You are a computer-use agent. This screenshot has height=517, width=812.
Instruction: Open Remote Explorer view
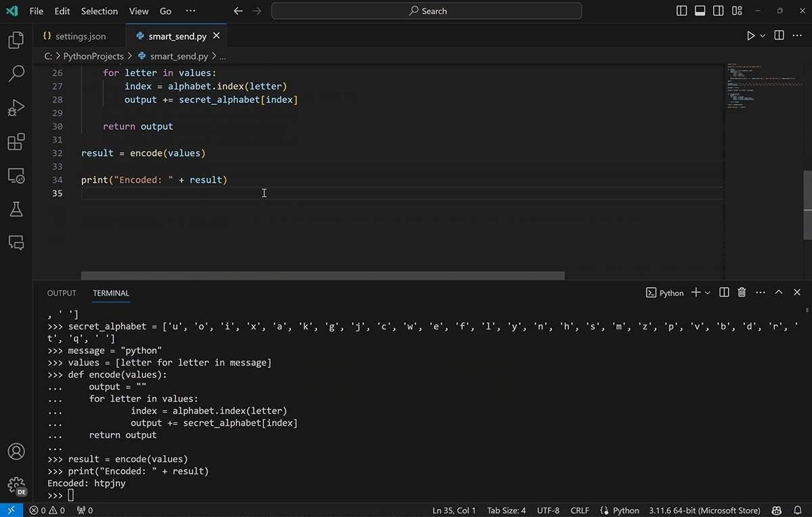coord(16,176)
